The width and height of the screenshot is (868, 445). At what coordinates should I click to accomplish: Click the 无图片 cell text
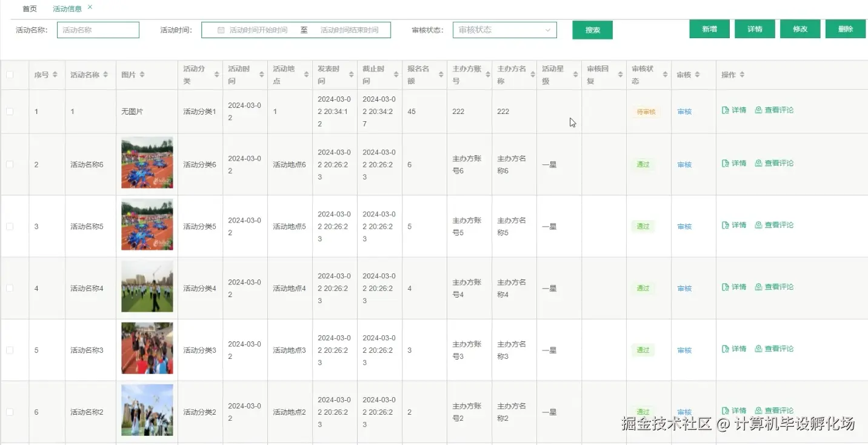coord(132,112)
